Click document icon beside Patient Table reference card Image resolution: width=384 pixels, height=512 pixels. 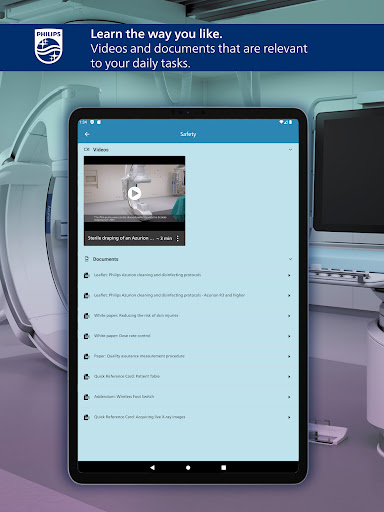[87, 377]
